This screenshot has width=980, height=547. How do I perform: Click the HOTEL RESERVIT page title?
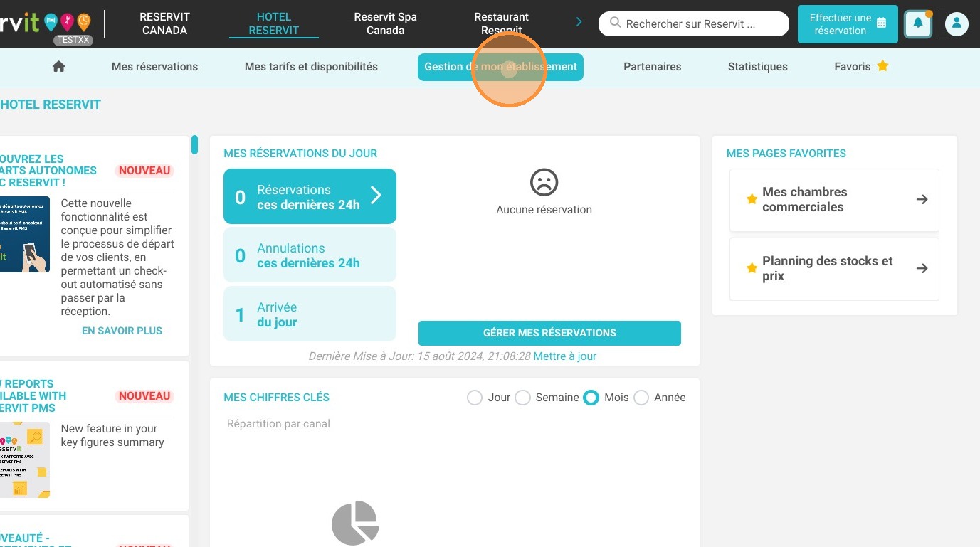(51, 105)
